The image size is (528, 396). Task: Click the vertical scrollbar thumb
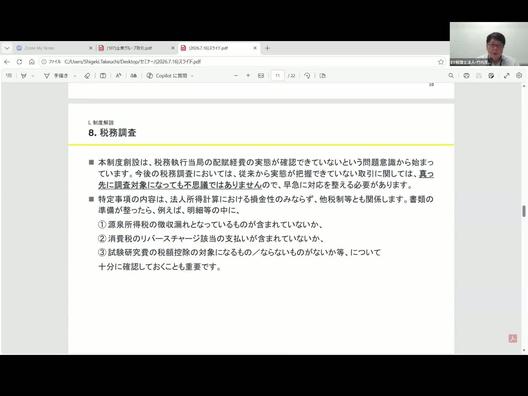coord(524,211)
